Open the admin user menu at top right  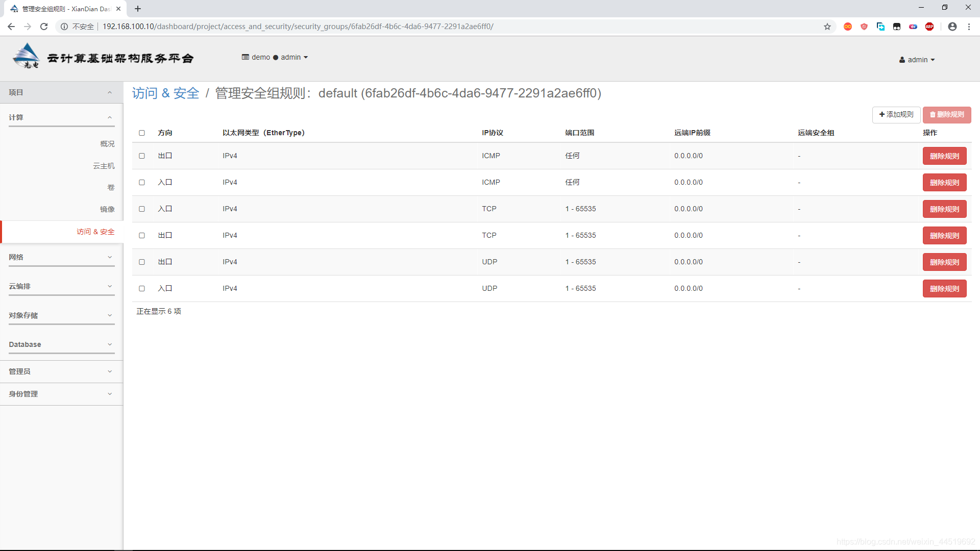click(917, 60)
